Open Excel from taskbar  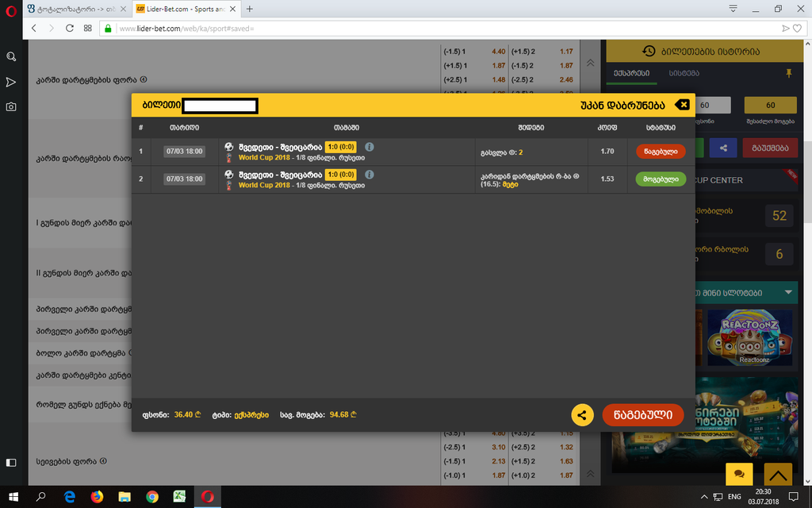tap(179, 497)
